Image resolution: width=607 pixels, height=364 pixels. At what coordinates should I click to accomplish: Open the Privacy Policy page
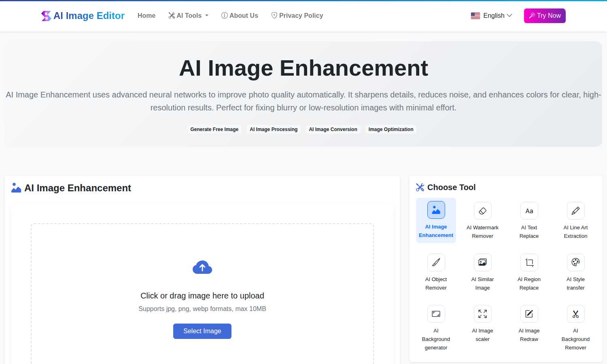(x=297, y=15)
